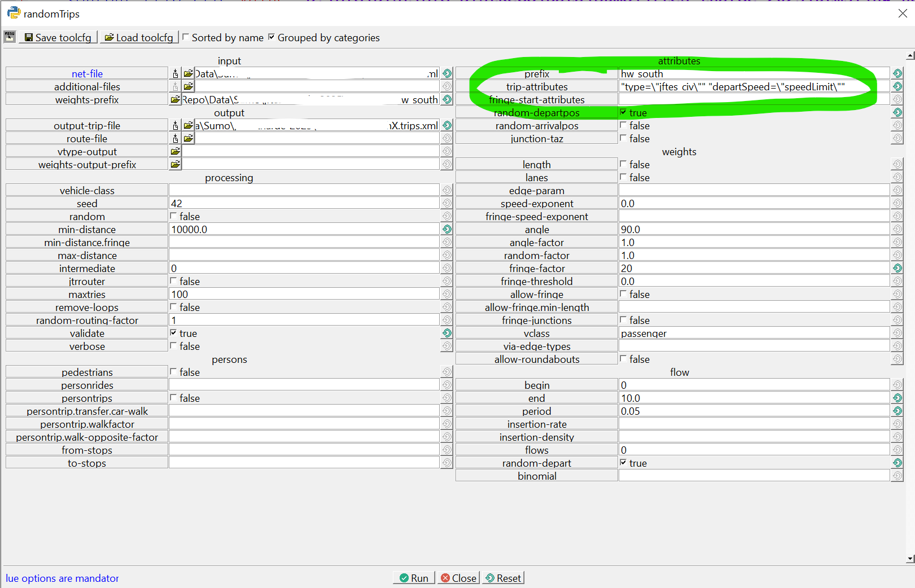Click the current-folder icon for output-trip-file
The image size is (915, 588).
pos(176,125)
